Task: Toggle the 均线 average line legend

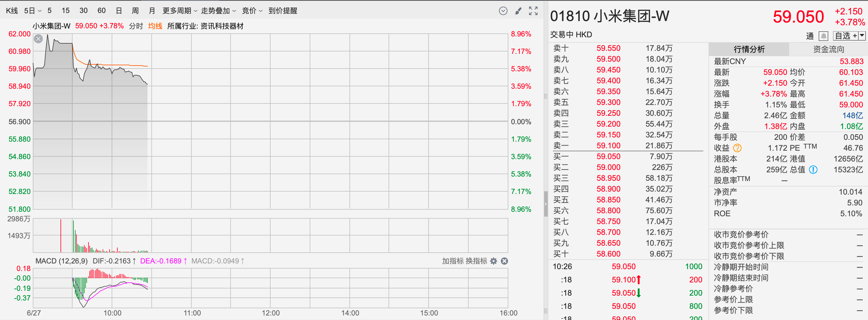Action: pyautogui.click(x=155, y=26)
